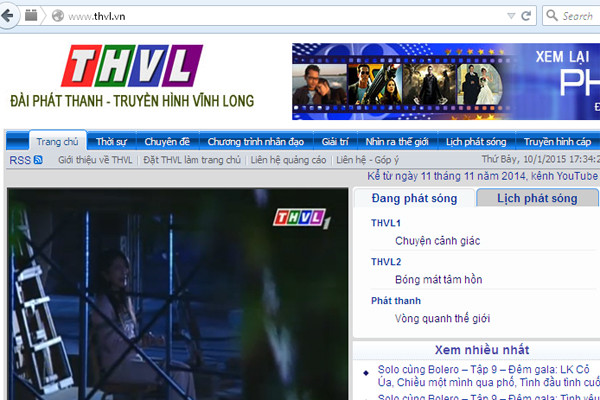Open the address bar history dropdown

click(x=509, y=16)
